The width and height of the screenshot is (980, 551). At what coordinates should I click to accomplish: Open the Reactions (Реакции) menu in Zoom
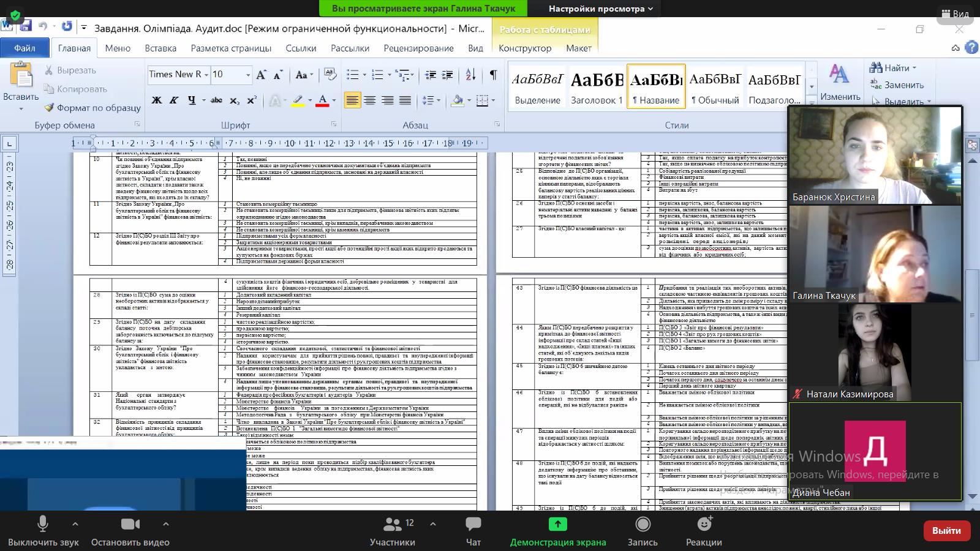pyautogui.click(x=704, y=531)
